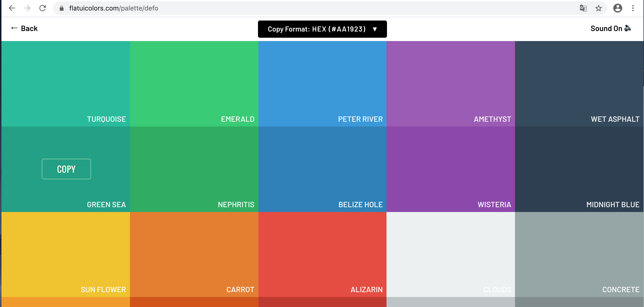
Task: Click the site lock padlock icon
Action: pyautogui.click(x=61, y=8)
